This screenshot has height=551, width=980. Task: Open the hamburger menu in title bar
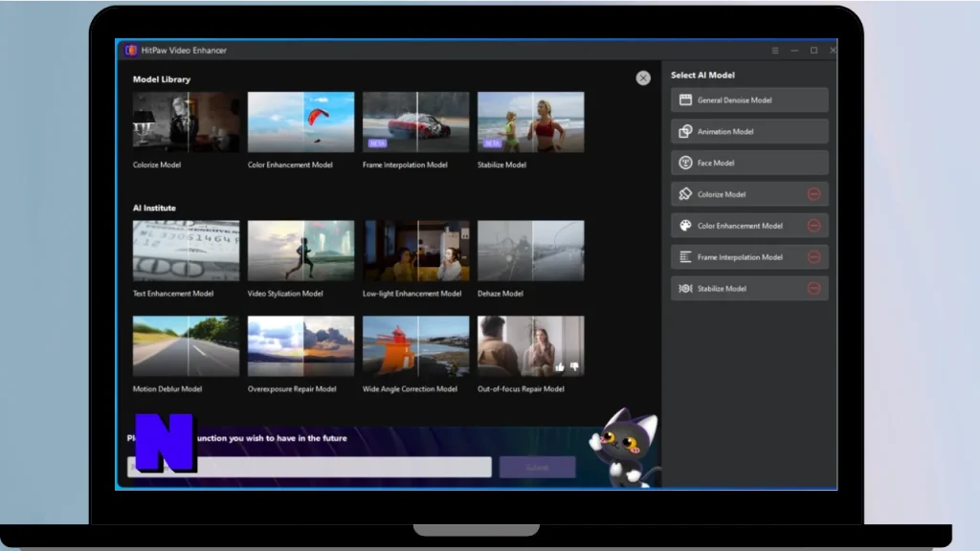click(x=775, y=51)
